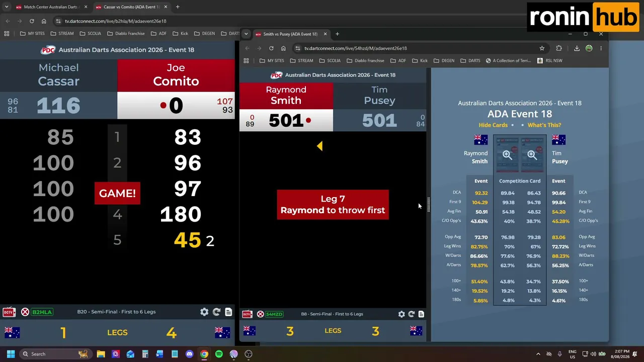Open Diablo Franchise folder in front window

pos(365,60)
